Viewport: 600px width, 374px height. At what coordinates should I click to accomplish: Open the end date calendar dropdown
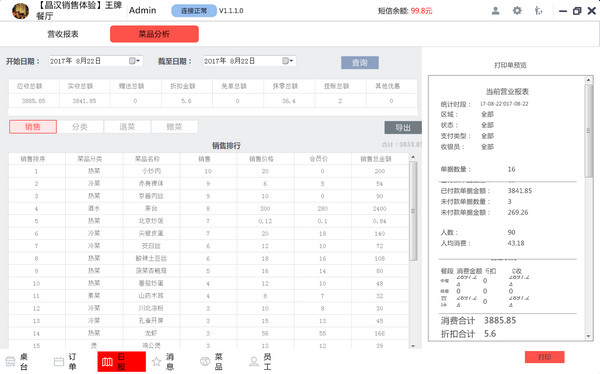288,61
